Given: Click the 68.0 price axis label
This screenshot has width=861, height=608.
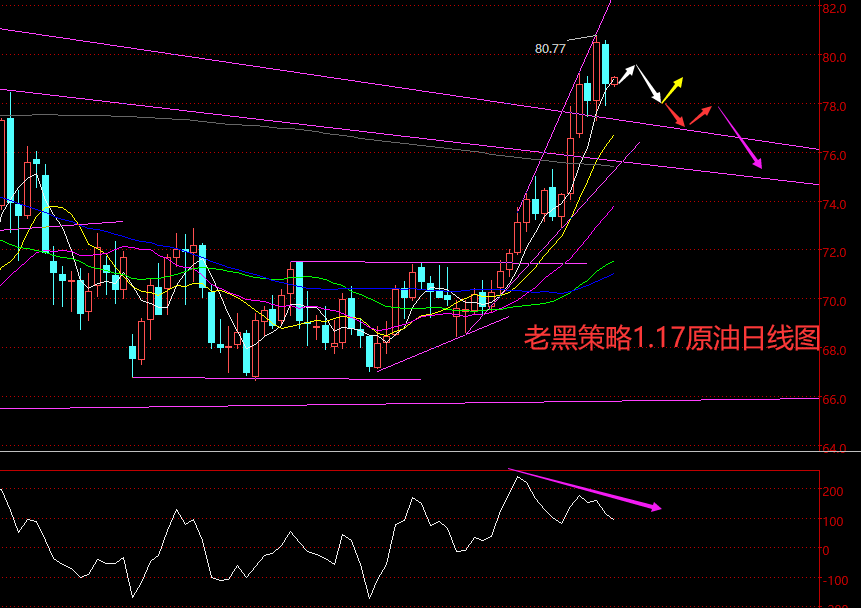Looking at the screenshot, I should tap(834, 350).
